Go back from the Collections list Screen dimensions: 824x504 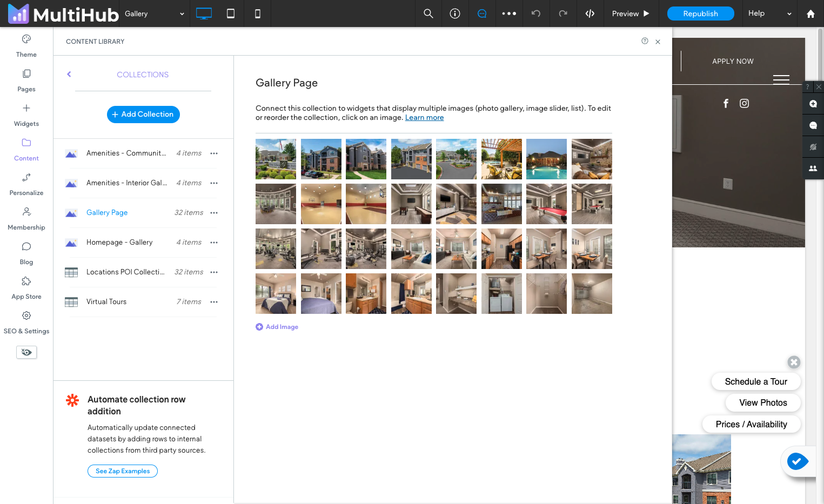click(x=69, y=75)
